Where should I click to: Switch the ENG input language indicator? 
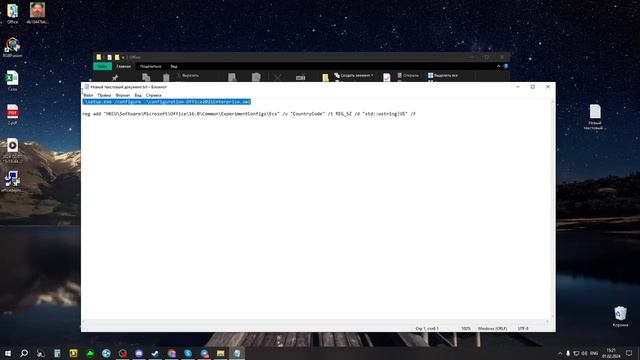(594, 353)
